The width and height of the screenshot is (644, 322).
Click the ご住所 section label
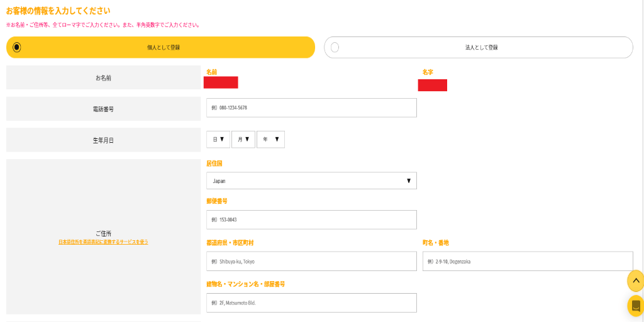[103, 233]
